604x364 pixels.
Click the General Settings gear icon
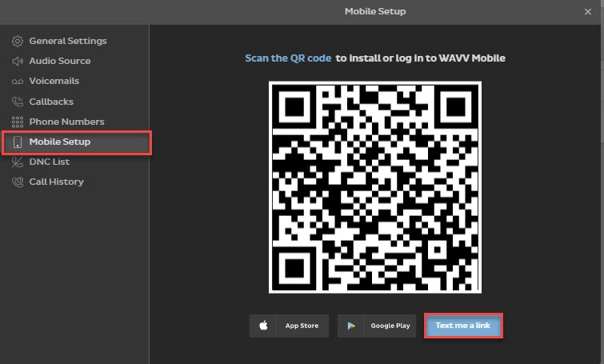click(17, 41)
